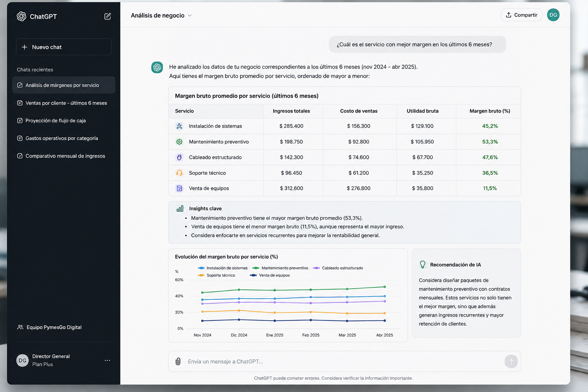Click the compose new chat pencil icon
This screenshot has height=392, width=588.
click(x=108, y=16)
